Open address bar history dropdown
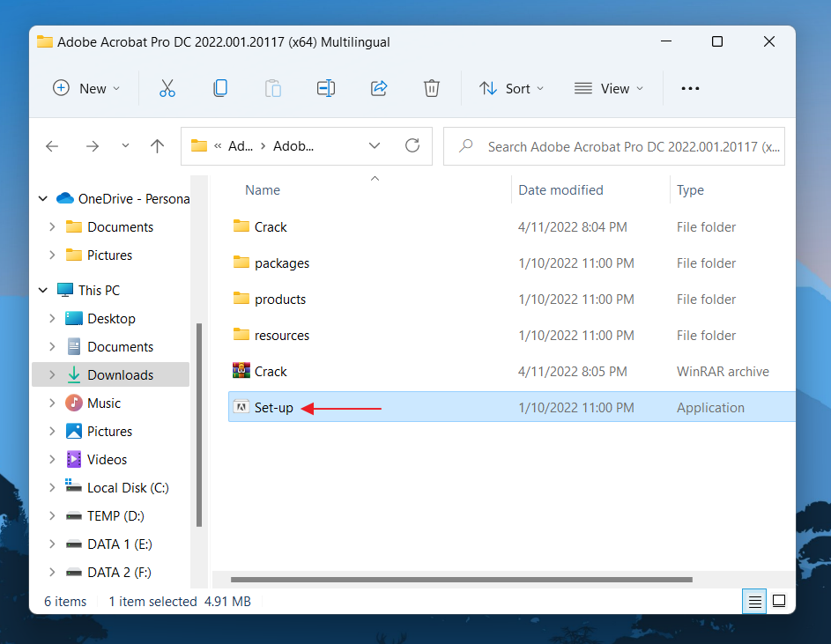831x644 pixels. (375, 145)
